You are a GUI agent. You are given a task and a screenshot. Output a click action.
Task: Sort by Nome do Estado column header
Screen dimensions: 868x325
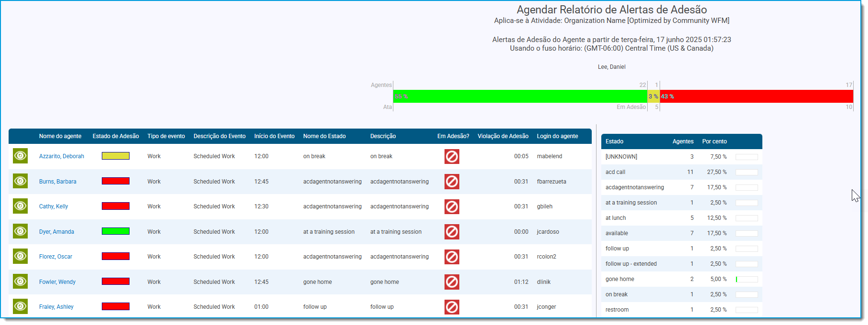pyautogui.click(x=325, y=136)
